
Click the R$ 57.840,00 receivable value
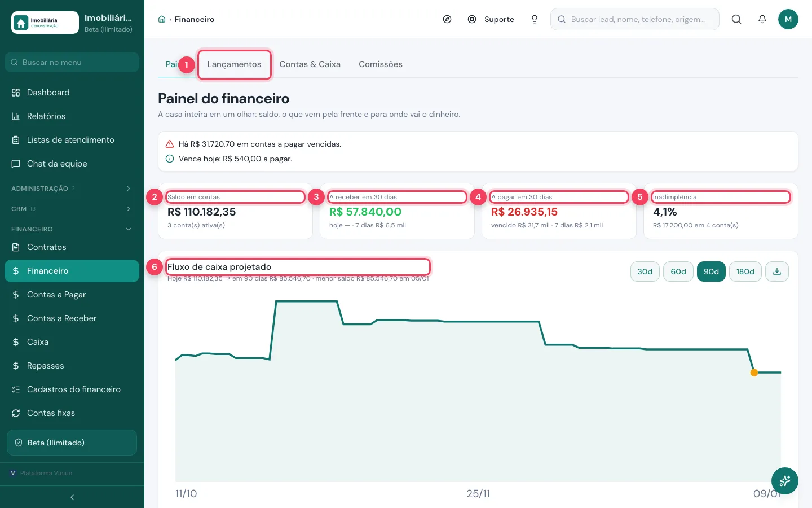coord(365,212)
